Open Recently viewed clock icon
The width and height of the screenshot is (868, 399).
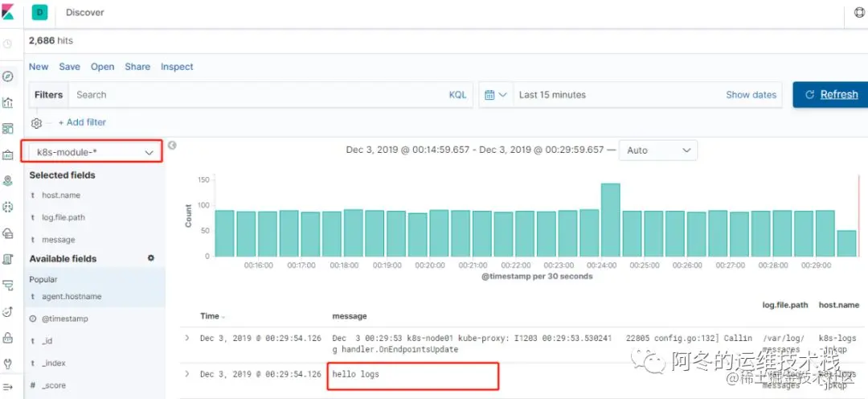[8, 43]
